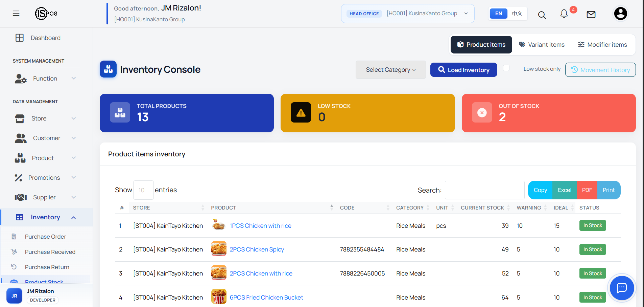This screenshot has width=644, height=307.
Task: Switch language to EN
Action: coord(499,14)
